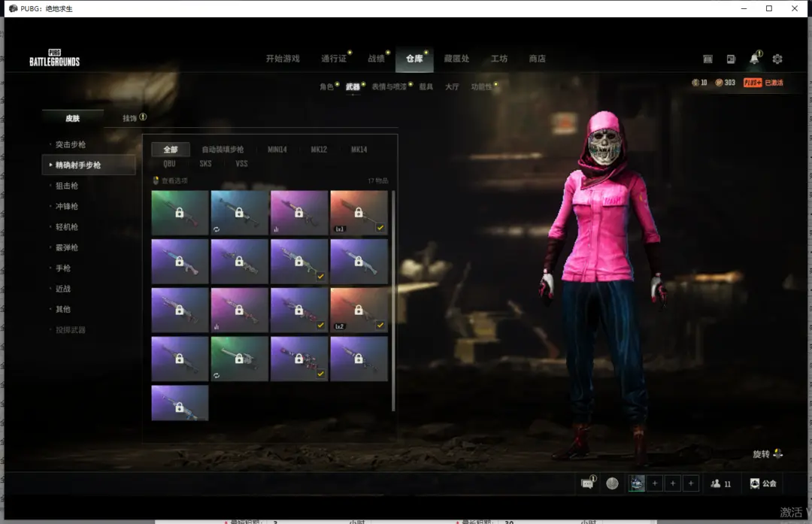Click the G-Coin currency icon showing 10
Viewport: 812px width, 524px height.
point(695,83)
